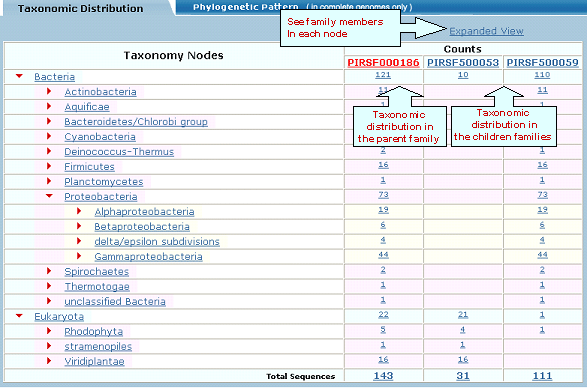Switch to the Phylogenetic Pattern tab
This screenshot has height=389, width=588.
(x=245, y=7)
